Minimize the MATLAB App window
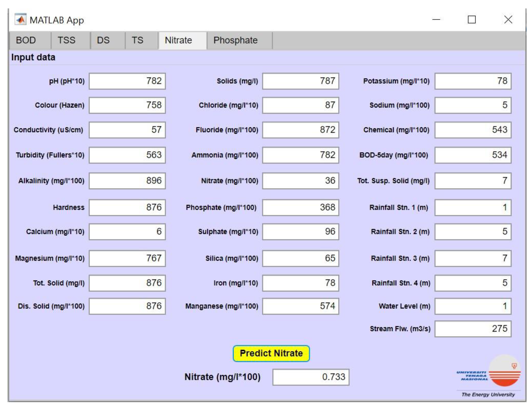This screenshot has width=532, height=410. (x=436, y=20)
